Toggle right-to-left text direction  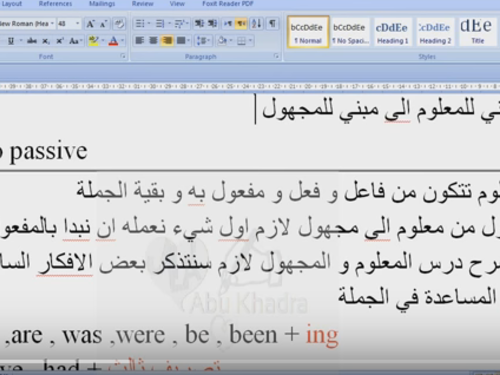pyautogui.click(x=241, y=24)
